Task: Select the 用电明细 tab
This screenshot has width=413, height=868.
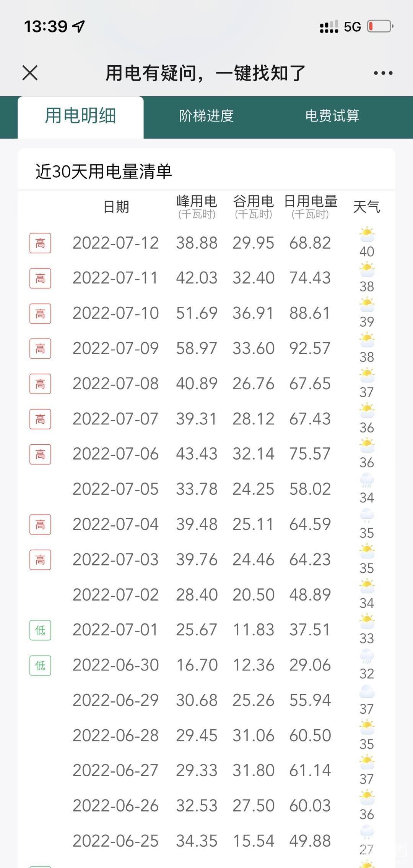Action: pyautogui.click(x=80, y=116)
